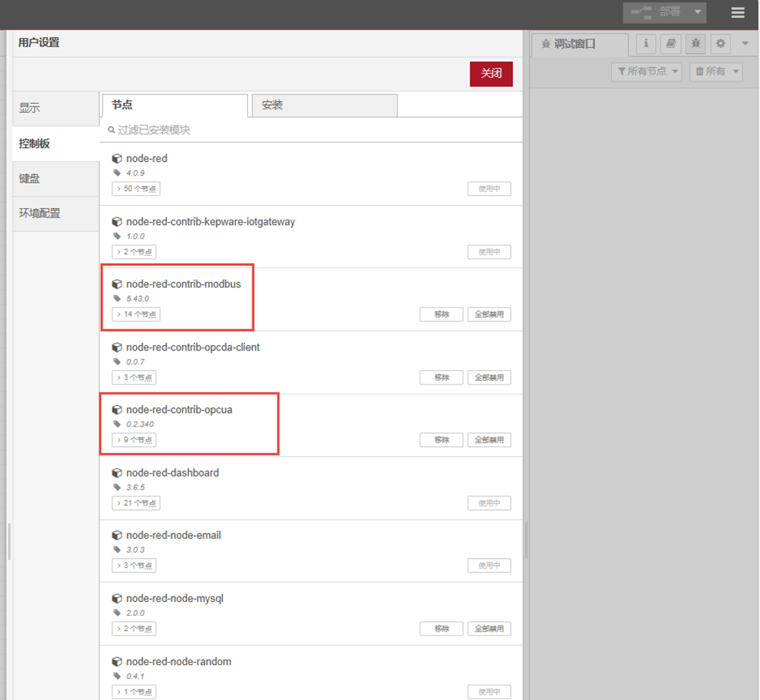The image size is (760, 700).
Task: Disable all node-red-contrib-modbus nodes
Action: coord(489,314)
